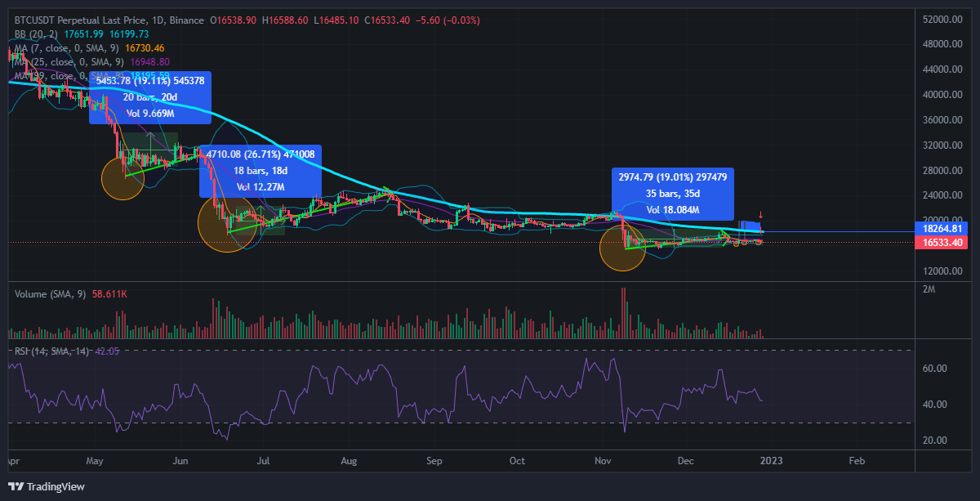Click the Nov label on the time axis
The width and height of the screenshot is (980, 501).
[x=604, y=460]
